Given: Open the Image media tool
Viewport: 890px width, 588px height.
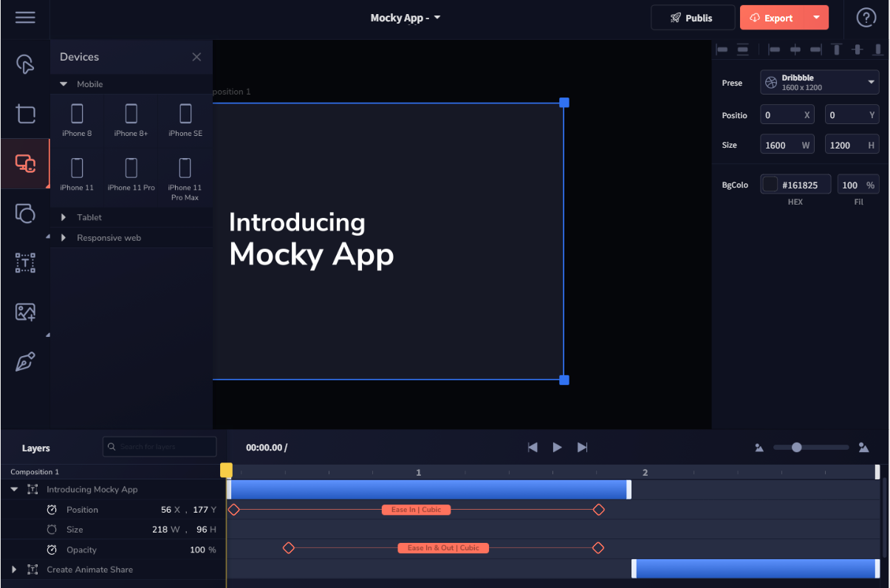Looking at the screenshot, I should point(25,312).
